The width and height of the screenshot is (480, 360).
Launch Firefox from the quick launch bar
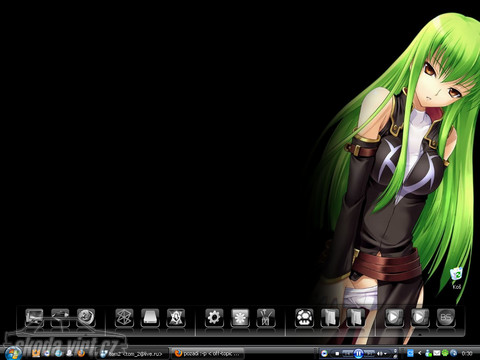[x=81, y=353]
